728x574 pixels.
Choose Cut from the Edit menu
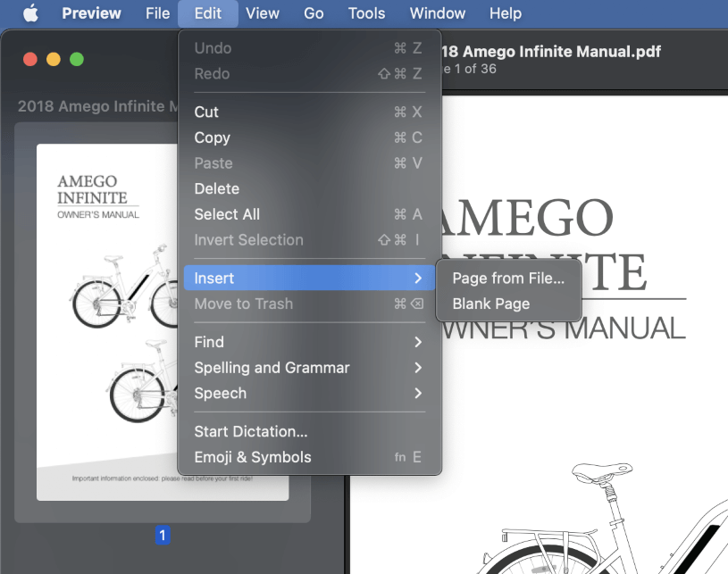click(x=309, y=112)
